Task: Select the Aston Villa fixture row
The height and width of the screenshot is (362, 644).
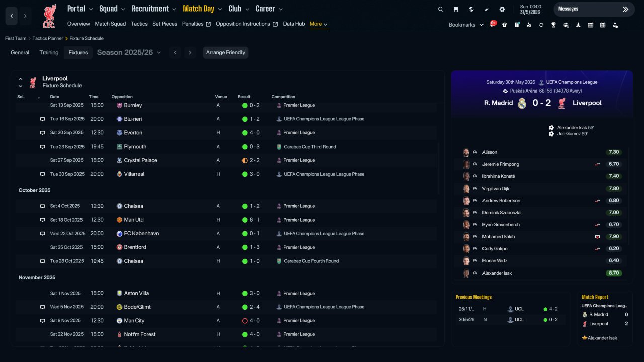Action: pos(227,293)
